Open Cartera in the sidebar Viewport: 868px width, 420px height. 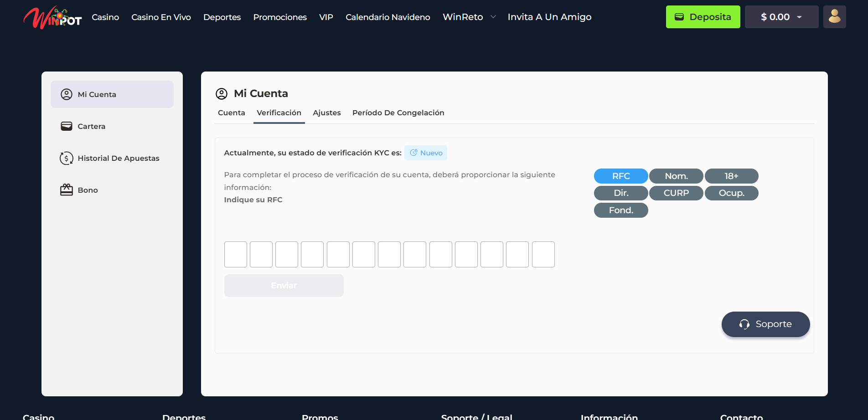[112, 126]
